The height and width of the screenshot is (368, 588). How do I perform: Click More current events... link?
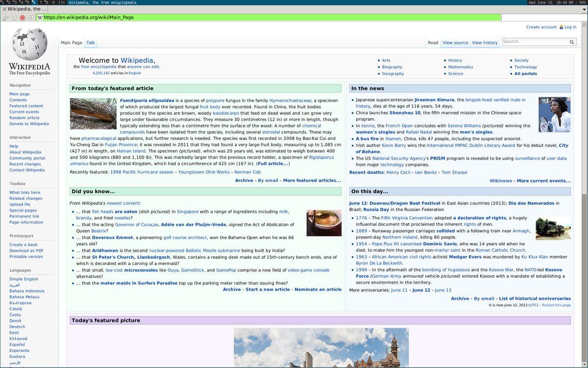(x=544, y=181)
